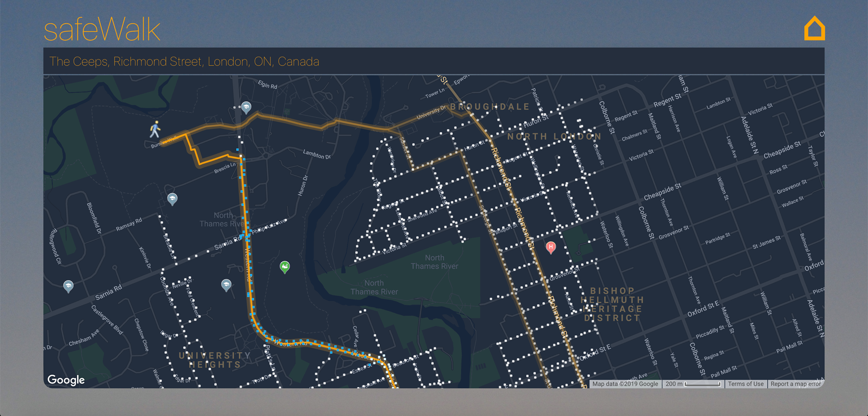Image resolution: width=868 pixels, height=416 pixels.
Task: Click the Ross St label
Action: (778, 170)
